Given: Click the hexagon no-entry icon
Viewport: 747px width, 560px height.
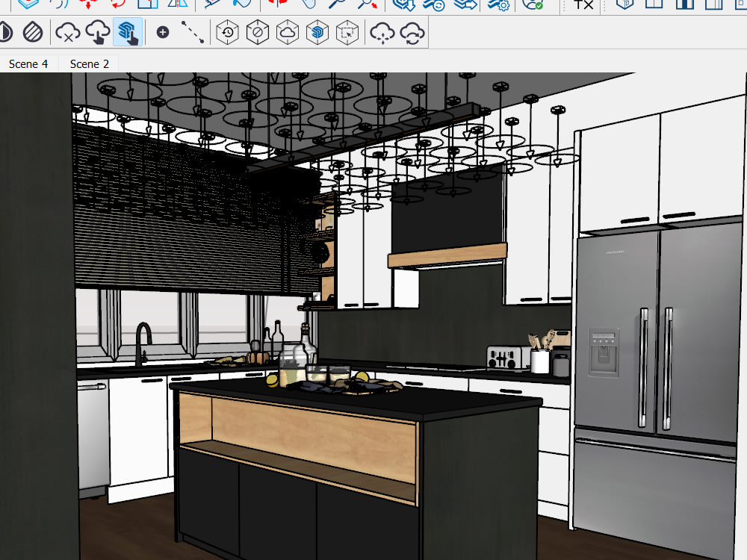Looking at the screenshot, I should (x=256, y=33).
